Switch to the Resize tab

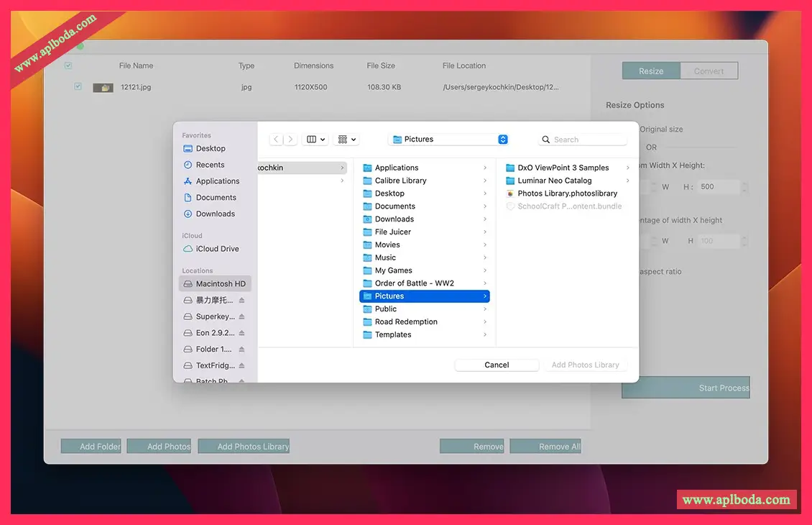pyautogui.click(x=651, y=71)
